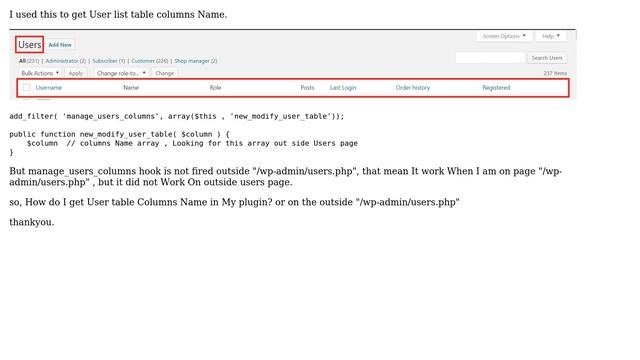
Task: Filter users by Shop manager (2)
Action: (x=196, y=61)
